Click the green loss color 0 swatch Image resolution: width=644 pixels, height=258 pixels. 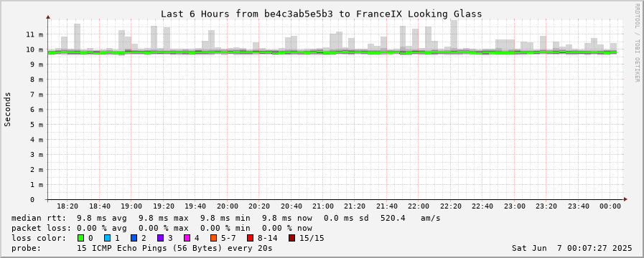[80, 238]
